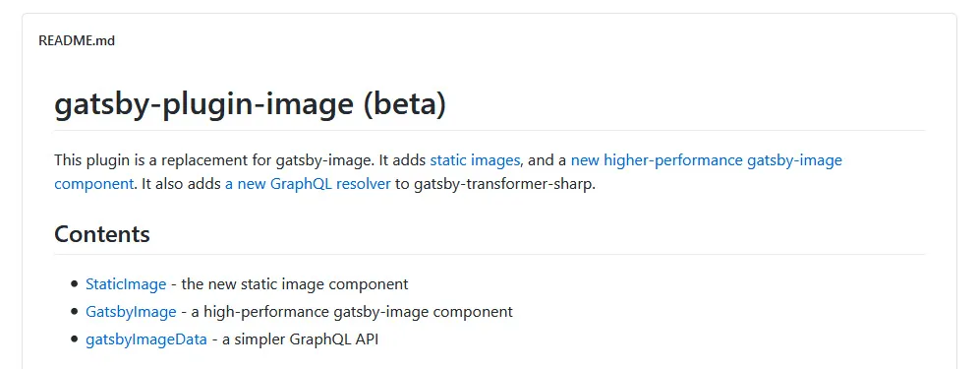The width and height of the screenshot is (980, 369).
Task: Go to the GatsbyImage contents link
Action: point(131,312)
